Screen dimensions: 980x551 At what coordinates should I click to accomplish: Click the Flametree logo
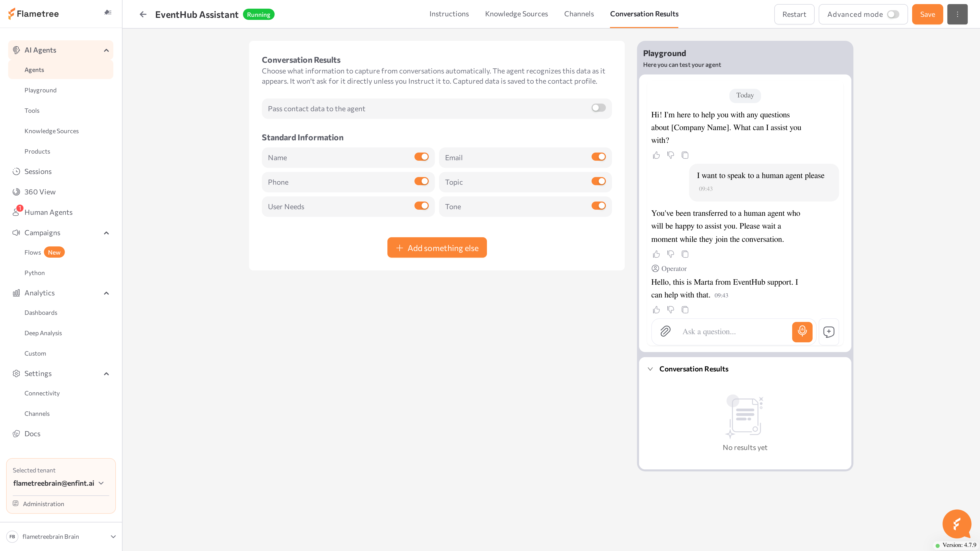33,14
